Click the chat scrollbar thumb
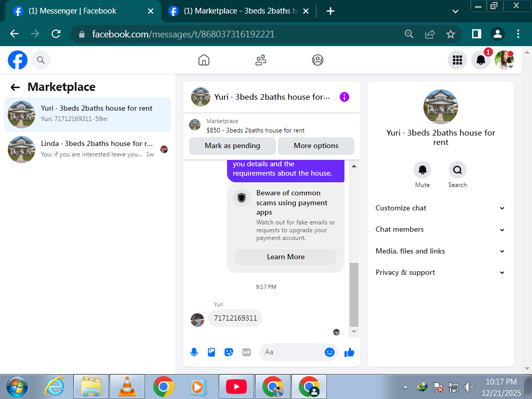This screenshot has height=399, width=532. tap(354, 295)
